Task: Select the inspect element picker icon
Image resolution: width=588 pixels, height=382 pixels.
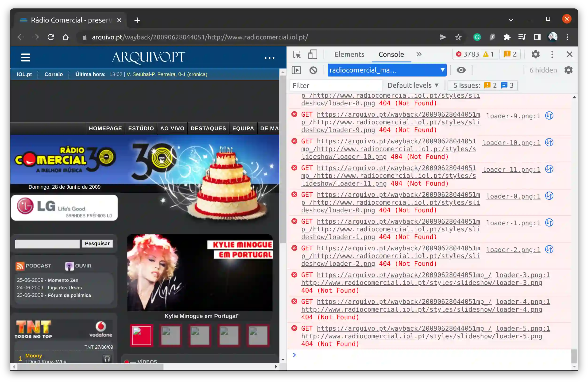Action: (297, 54)
